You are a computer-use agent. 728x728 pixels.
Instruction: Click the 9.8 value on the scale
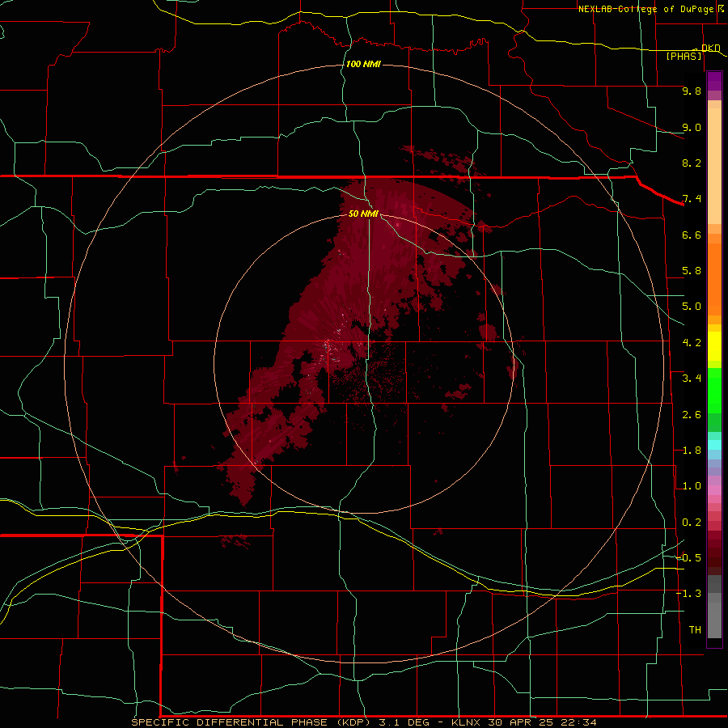(692, 91)
